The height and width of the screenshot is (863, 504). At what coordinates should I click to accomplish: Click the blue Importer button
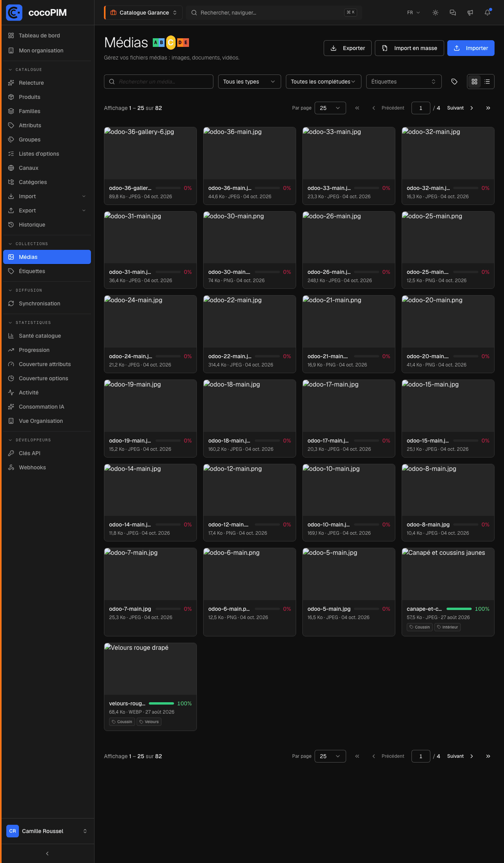point(471,48)
